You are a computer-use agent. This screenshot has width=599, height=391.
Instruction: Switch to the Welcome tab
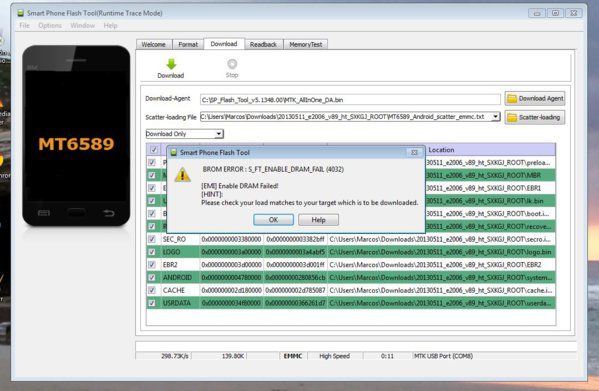point(154,45)
